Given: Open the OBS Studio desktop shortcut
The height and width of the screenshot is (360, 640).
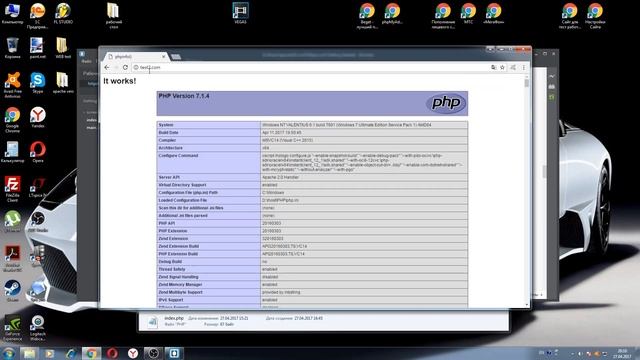Looking at the screenshot, I should tap(38, 221).
